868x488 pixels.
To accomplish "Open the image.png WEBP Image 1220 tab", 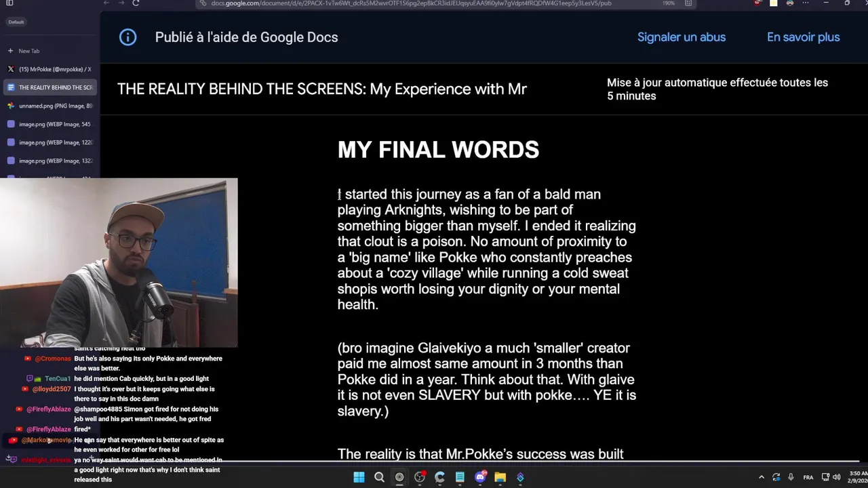I will 49,142.
